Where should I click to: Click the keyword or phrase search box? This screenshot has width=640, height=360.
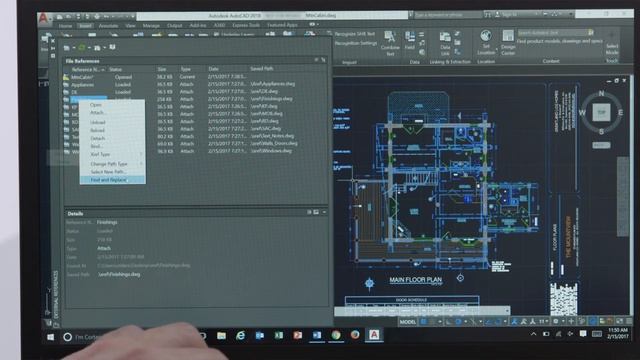448,15
